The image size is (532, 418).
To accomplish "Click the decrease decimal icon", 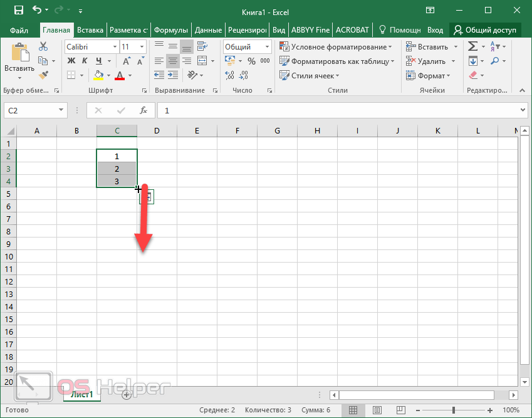I will (243, 75).
